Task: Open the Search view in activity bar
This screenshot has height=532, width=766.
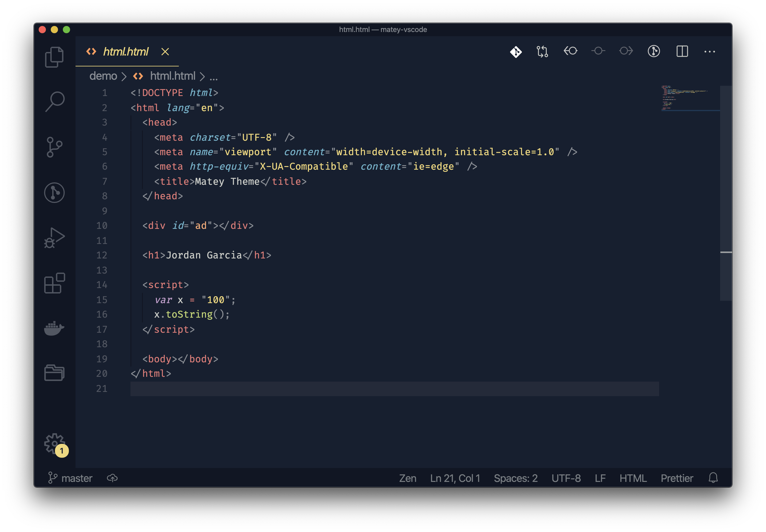Action: 54,101
